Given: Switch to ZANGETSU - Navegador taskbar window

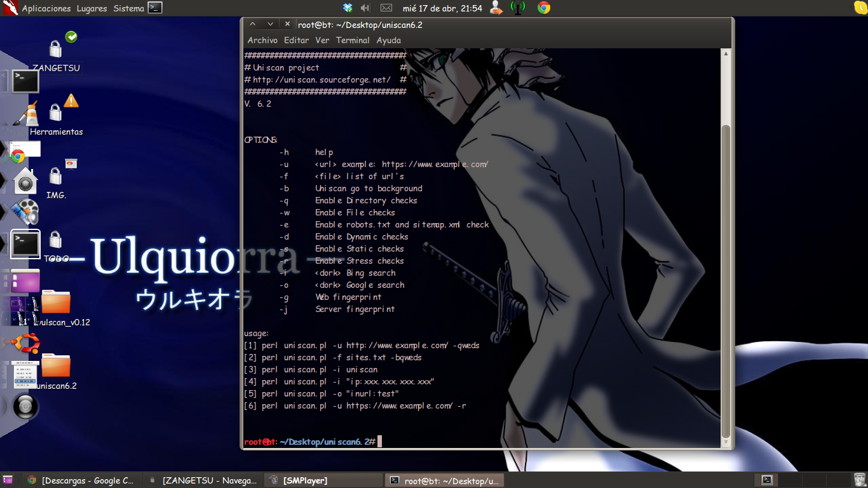Looking at the screenshot, I should 203,480.
